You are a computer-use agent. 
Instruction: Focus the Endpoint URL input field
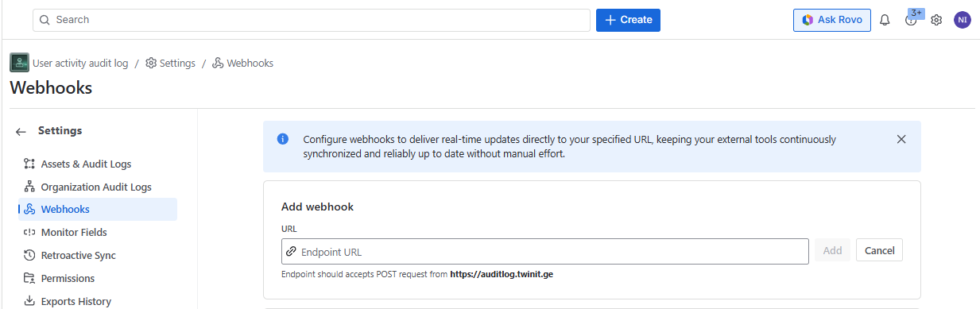(545, 252)
